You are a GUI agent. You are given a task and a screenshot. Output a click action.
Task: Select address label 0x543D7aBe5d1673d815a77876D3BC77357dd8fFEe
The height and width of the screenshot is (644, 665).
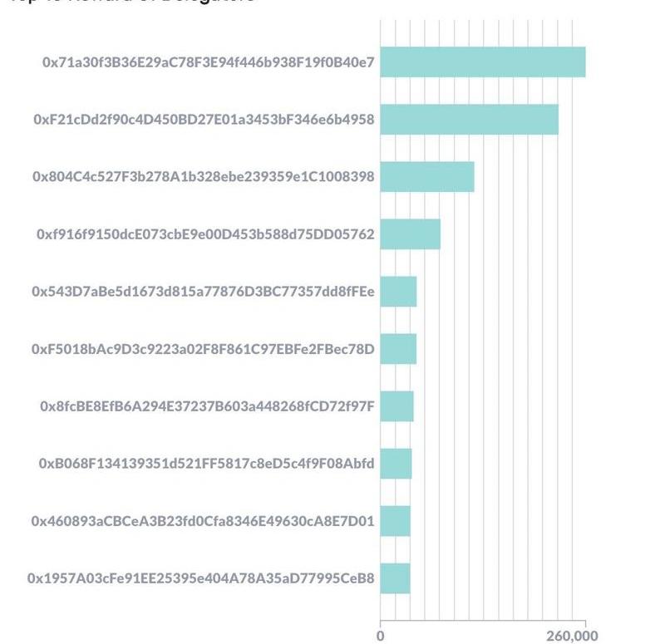(203, 292)
